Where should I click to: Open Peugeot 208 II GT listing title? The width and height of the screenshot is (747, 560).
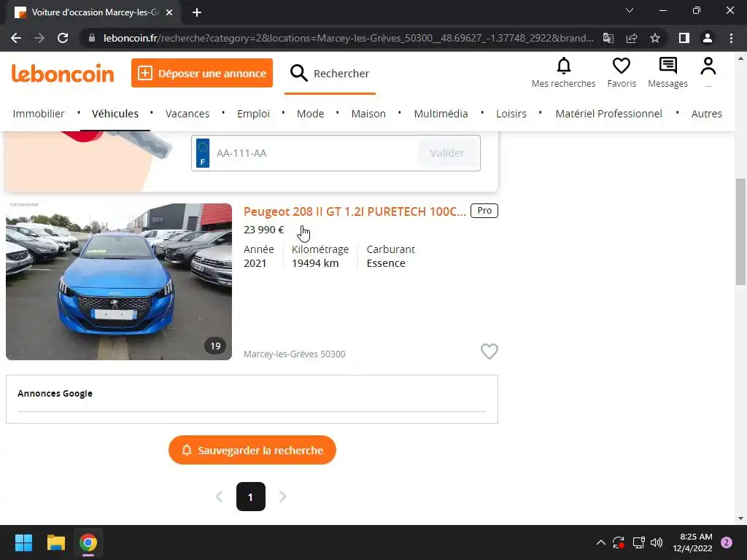point(355,211)
